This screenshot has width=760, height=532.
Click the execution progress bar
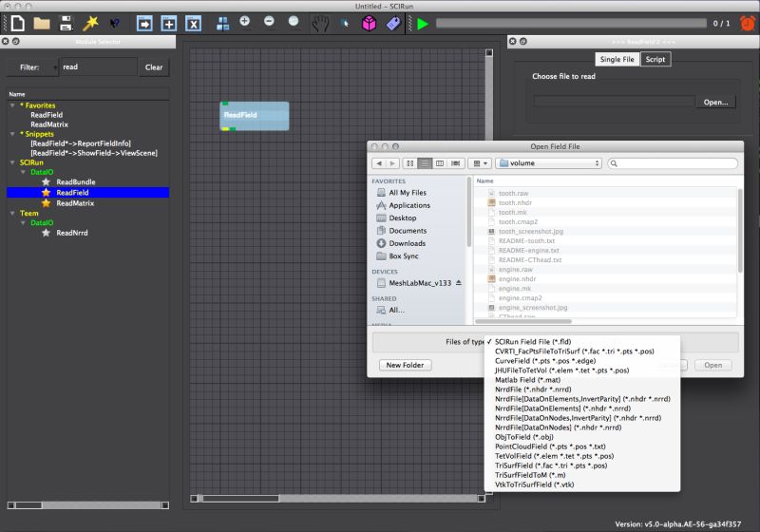click(571, 23)
